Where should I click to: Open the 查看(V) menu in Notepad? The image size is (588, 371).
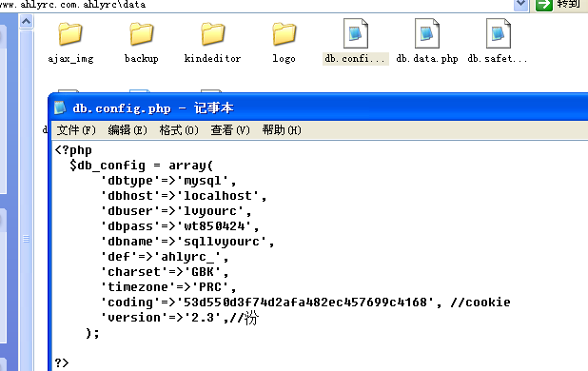(230, 130)
